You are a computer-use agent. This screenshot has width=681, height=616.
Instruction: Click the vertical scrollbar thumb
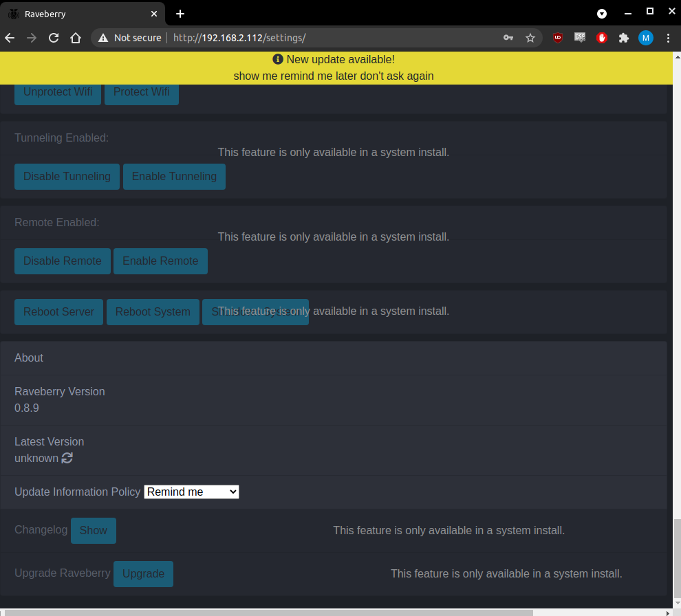coord(677,558)
